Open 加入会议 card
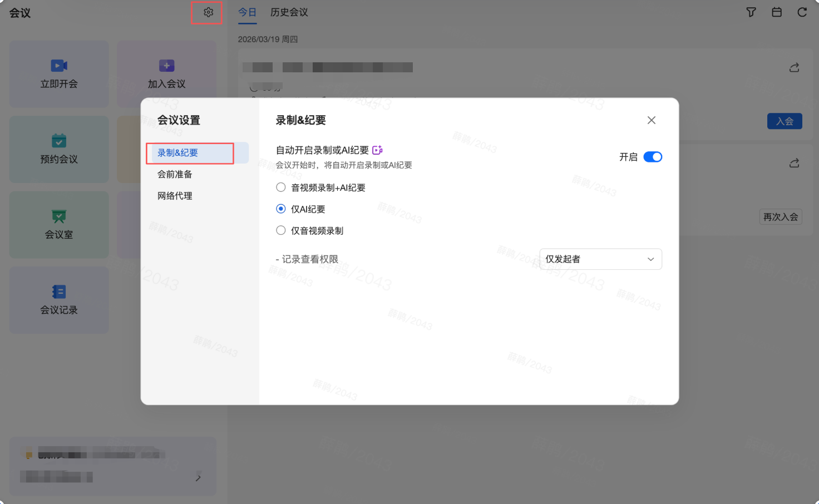Viewport: 819px width, 504px height. point(167,74)
